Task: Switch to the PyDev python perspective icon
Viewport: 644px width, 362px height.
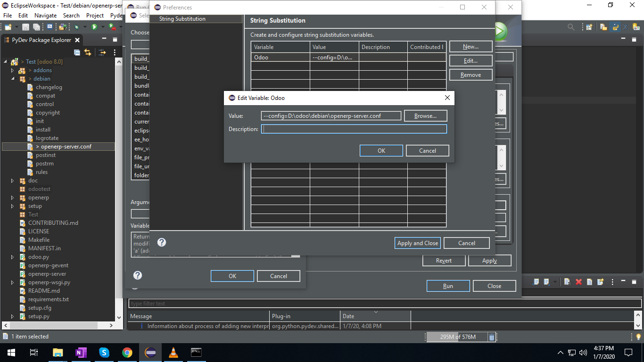Action: [x=615, y=27]
